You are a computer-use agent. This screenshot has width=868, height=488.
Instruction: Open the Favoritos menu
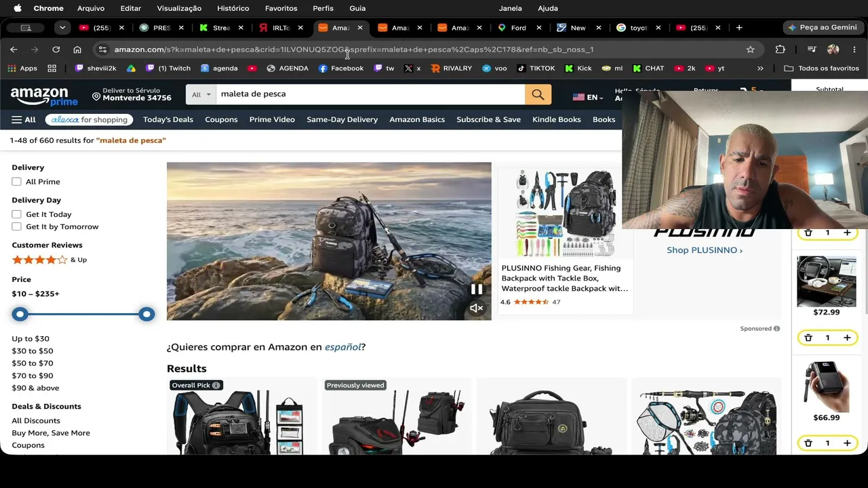(x=281, y=8)
